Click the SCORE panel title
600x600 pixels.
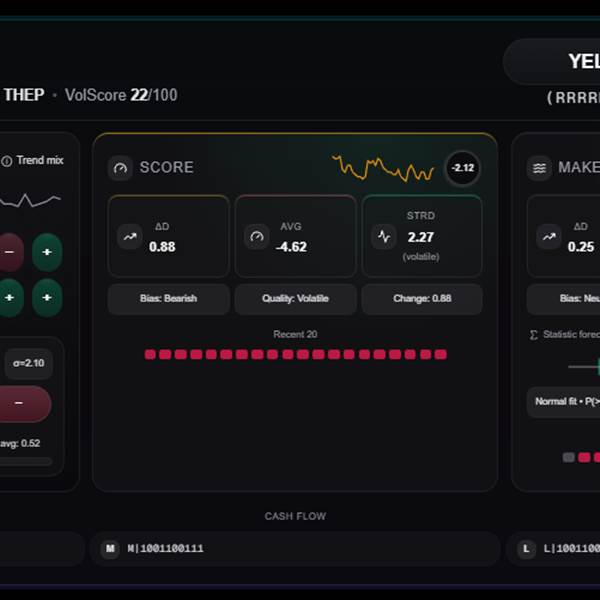coord(166,168)
